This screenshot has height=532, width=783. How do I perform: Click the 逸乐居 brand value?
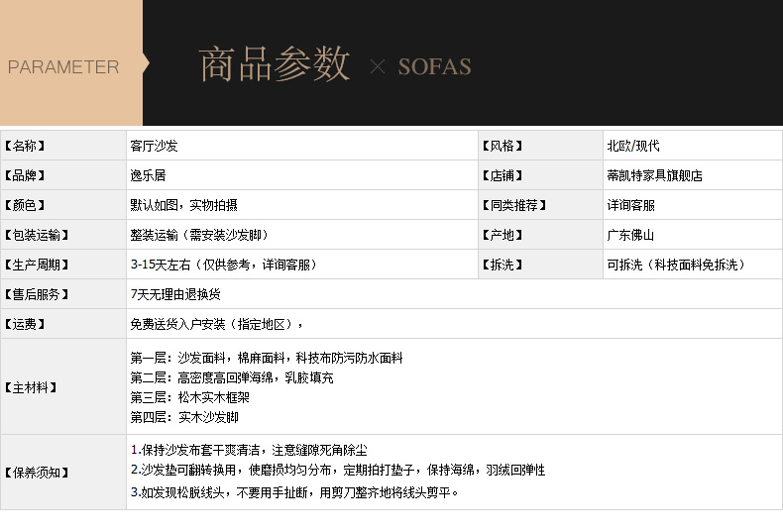tap(148, 175)
